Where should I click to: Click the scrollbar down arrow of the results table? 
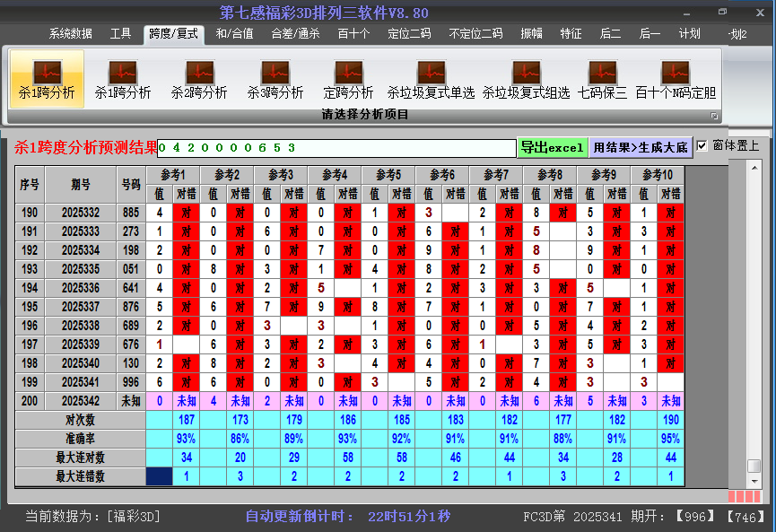pyautogui.click(x=754, y=482)
